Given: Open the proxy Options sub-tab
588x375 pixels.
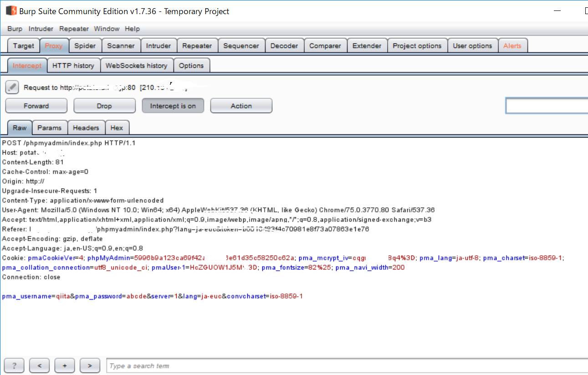Looking at the screenshot, I should (x=191, y=66).
